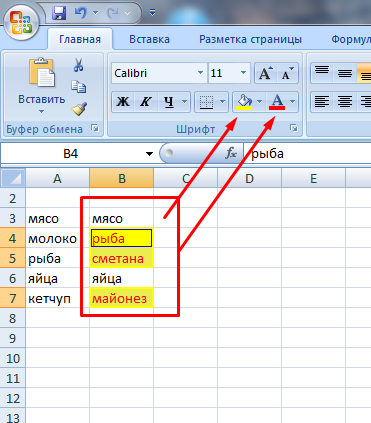Select cell B4 containing рыба

coord(122,238)
